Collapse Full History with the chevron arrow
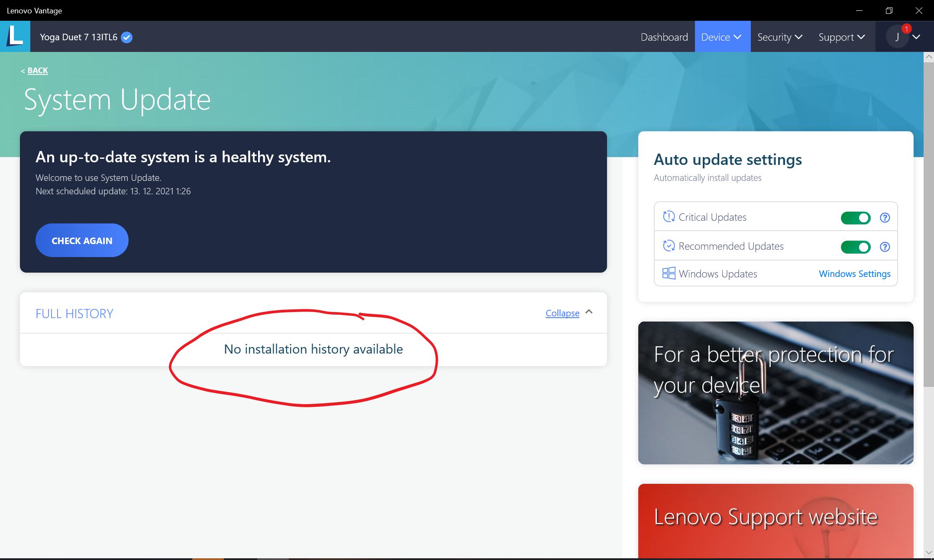Screen dimensions: 934x560 coord(589,312)
